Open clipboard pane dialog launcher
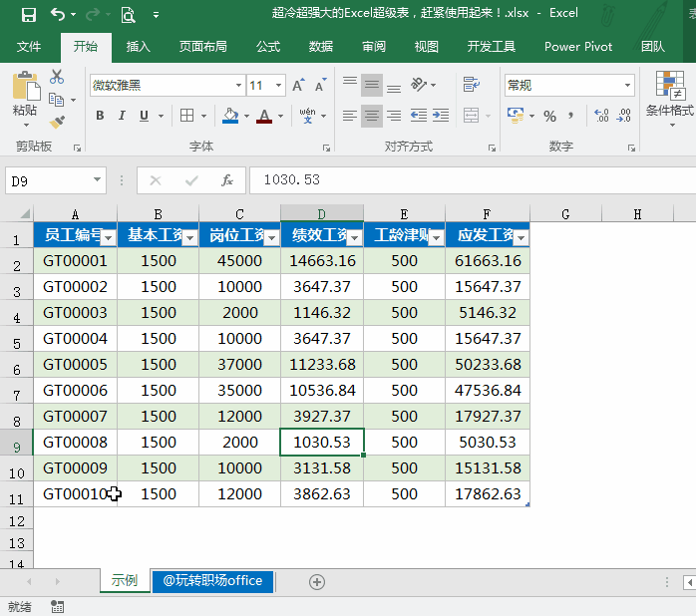 coord(77,148)
